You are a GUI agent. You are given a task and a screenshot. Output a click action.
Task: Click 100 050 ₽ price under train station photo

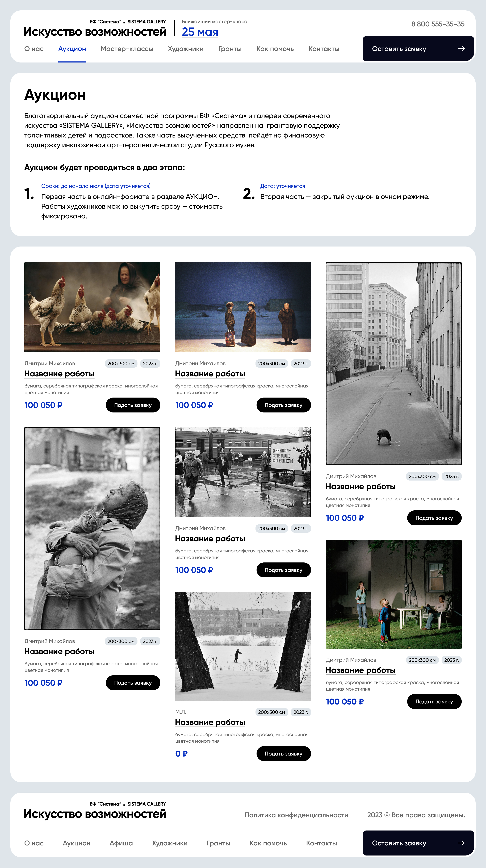(194, 570)
